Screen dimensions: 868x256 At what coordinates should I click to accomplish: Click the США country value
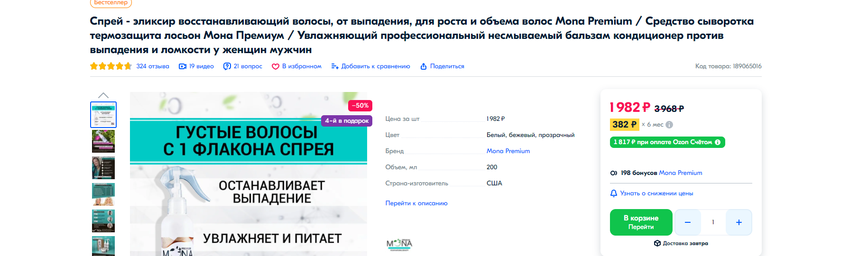494,183
